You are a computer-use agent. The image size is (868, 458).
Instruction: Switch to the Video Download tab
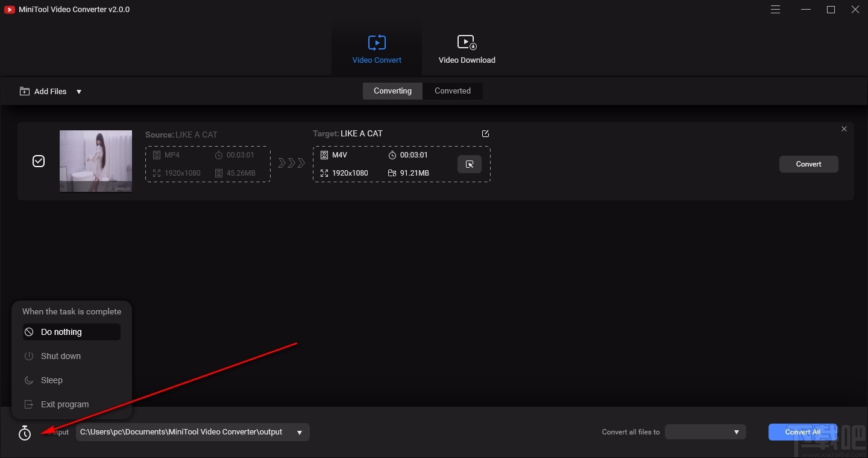467,49
